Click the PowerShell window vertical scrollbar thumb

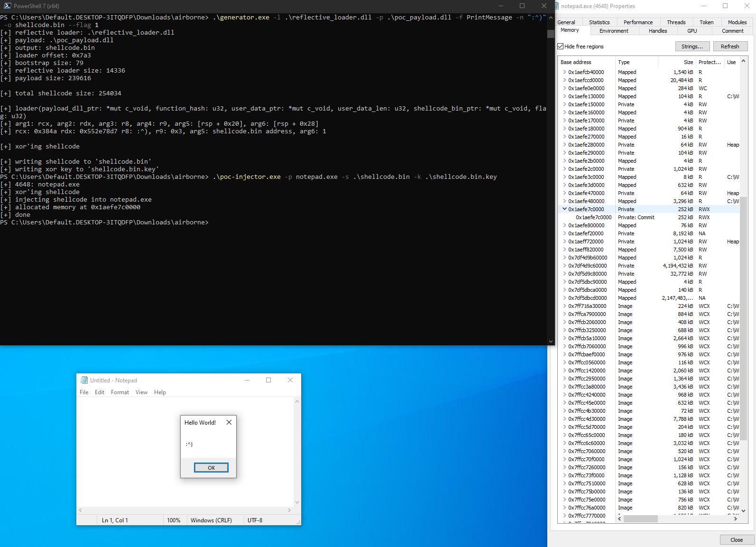click(551, 34)
